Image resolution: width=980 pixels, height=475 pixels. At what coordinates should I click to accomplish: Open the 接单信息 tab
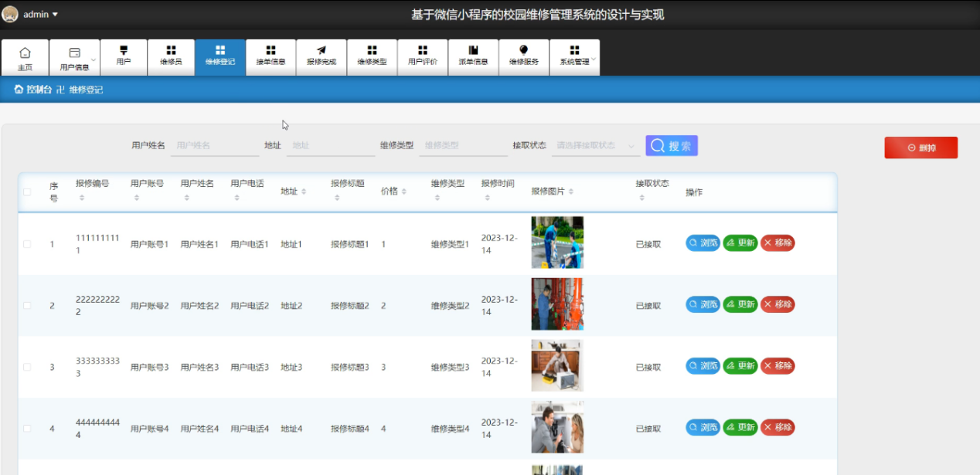click(x=271, y=58)
